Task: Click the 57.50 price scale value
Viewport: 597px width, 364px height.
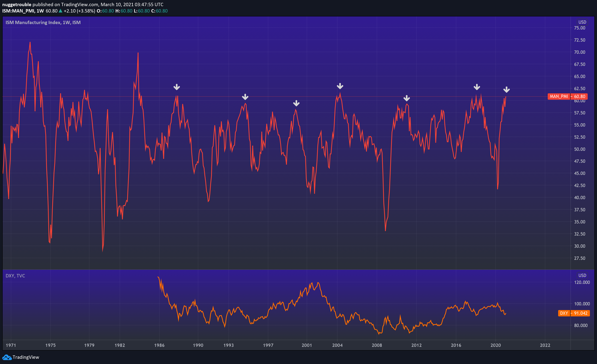Action: [x=580, y=113]
